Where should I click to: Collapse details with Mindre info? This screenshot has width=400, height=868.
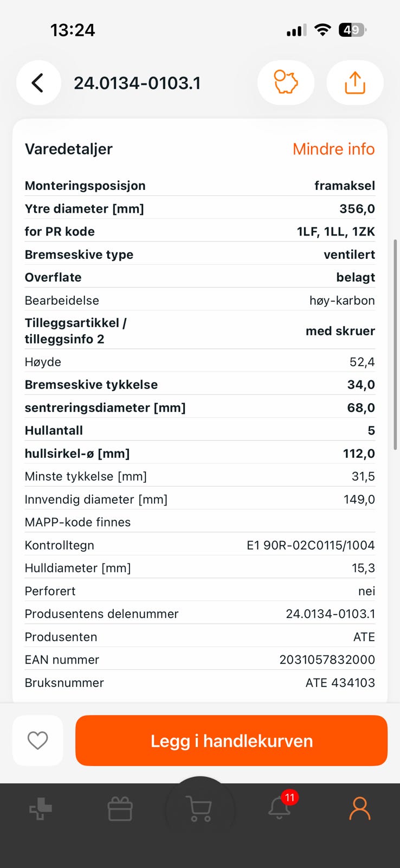(x=334, y=149)
